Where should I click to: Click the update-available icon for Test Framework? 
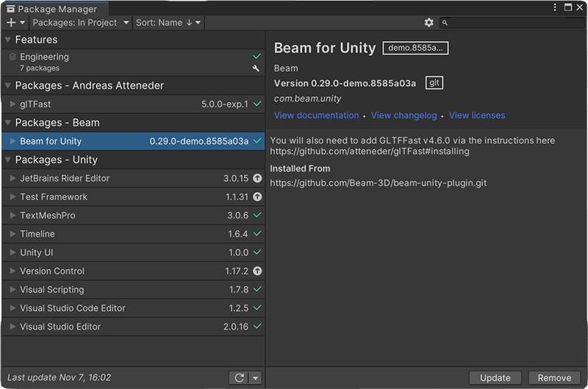257,197
